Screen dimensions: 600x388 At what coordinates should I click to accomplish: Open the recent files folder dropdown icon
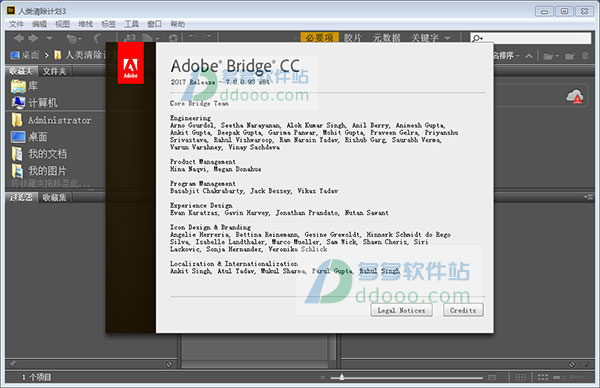pyautogui.click(x=551, y=56)
